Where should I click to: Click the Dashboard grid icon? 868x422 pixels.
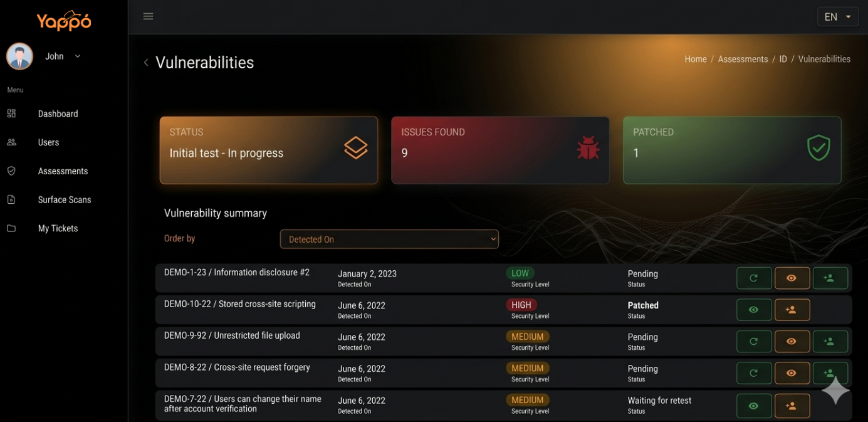coord(11,113)
